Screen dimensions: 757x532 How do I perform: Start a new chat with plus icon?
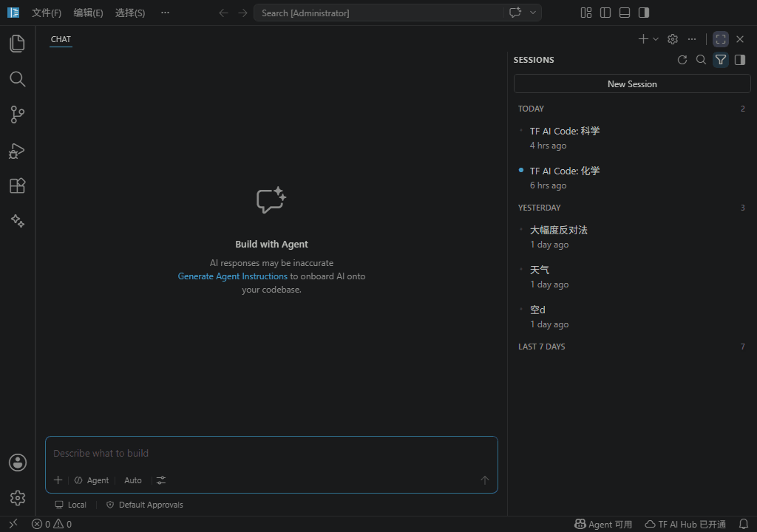pos(643,39)
